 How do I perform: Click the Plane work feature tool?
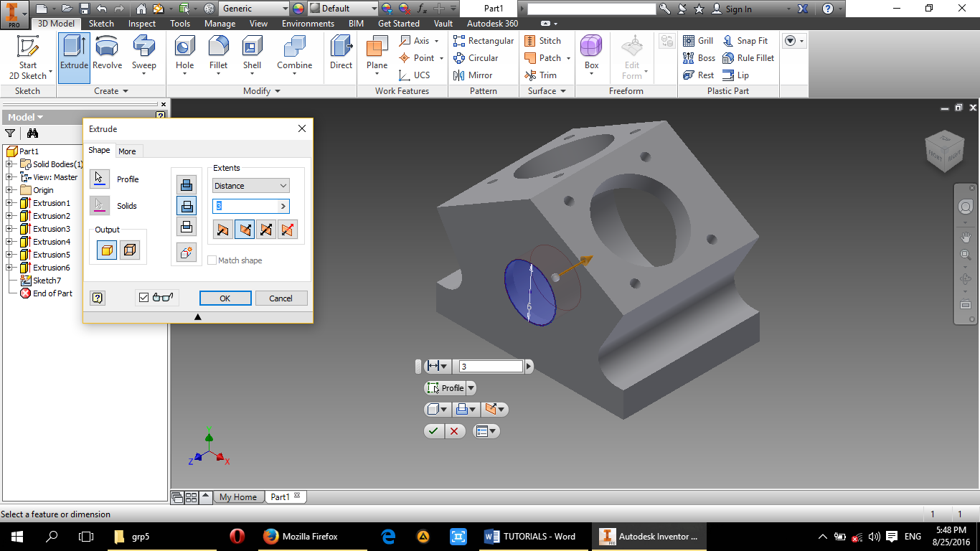(x=377, y=57)
